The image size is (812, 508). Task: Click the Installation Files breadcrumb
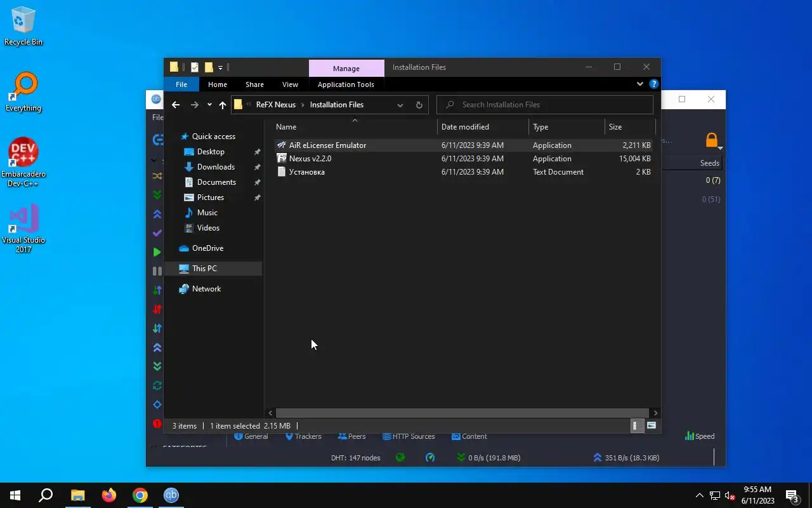click(337, 105)
